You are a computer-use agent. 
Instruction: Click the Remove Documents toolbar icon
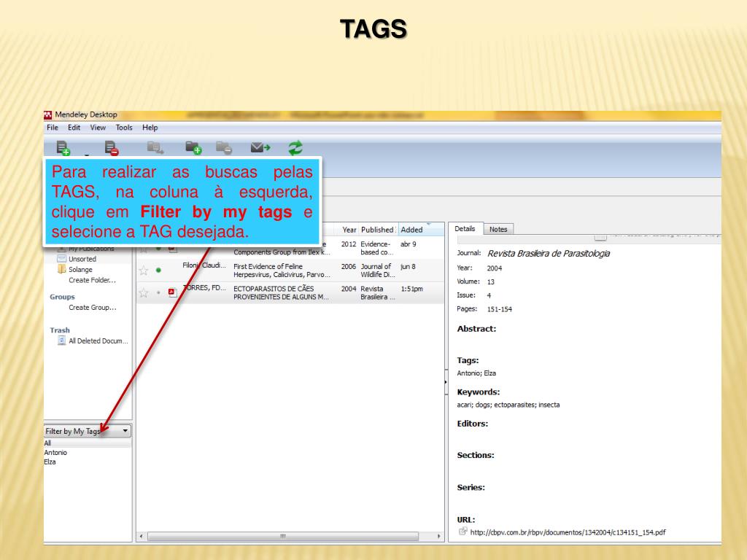pyautogui.click(x=112, y=147)
